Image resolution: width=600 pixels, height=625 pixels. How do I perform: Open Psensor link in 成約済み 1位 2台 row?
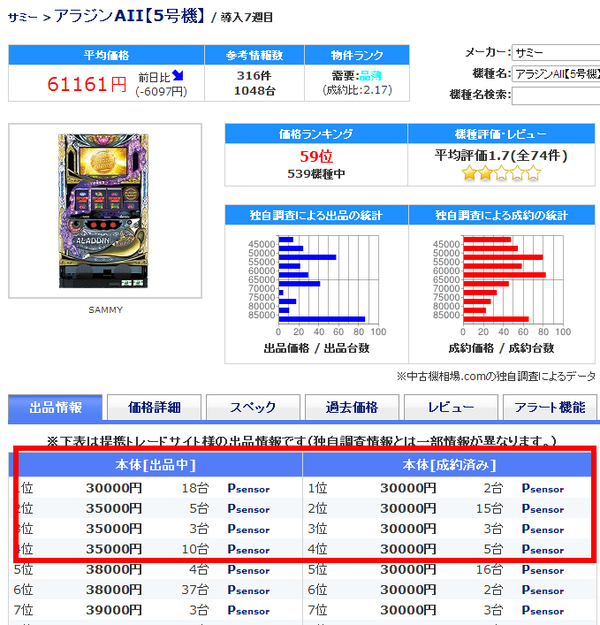click(543, 488)
